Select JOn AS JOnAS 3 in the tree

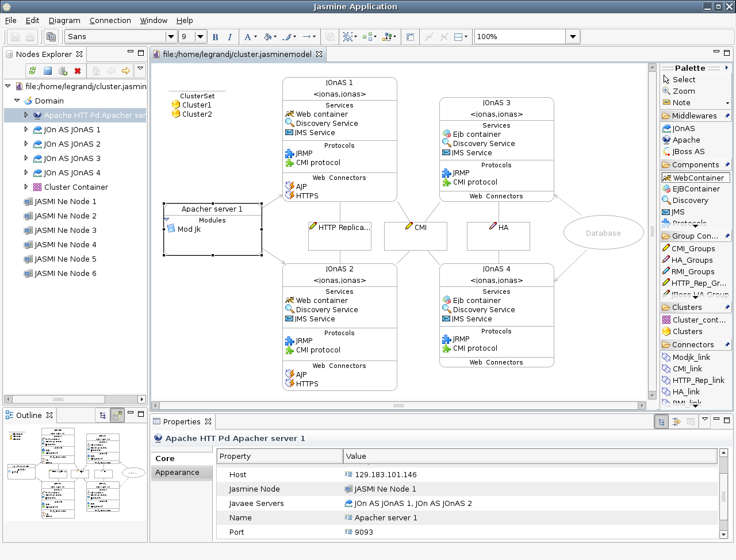[72, 158]
